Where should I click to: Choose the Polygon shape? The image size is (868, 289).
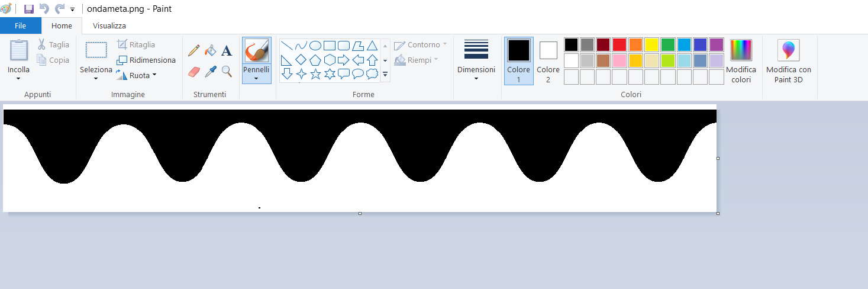click(x=358, y=46)
